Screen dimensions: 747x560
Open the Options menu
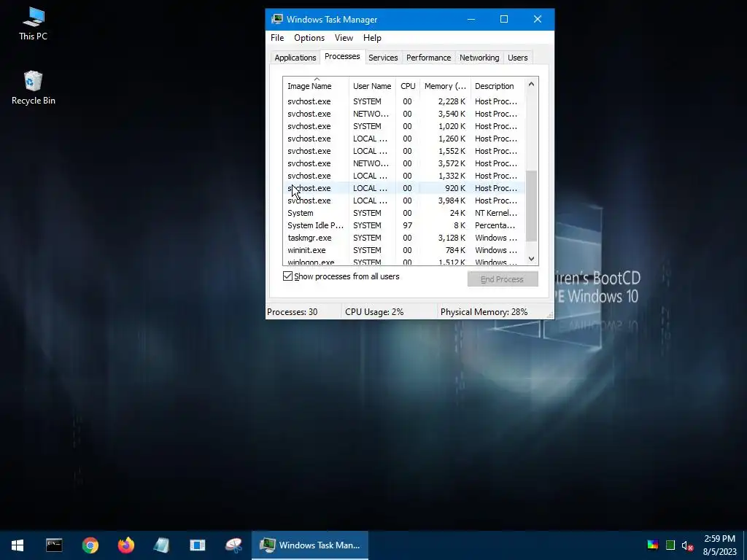[309, 38]
